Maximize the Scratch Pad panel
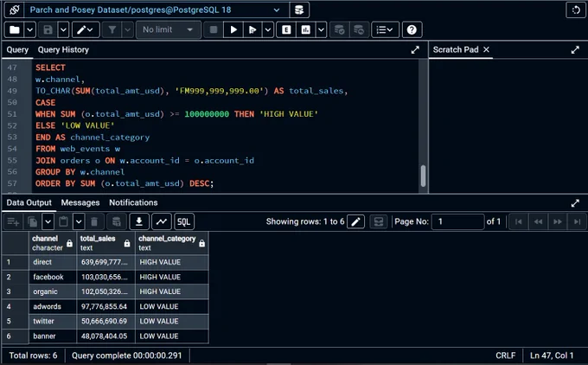 pos(575,50)
